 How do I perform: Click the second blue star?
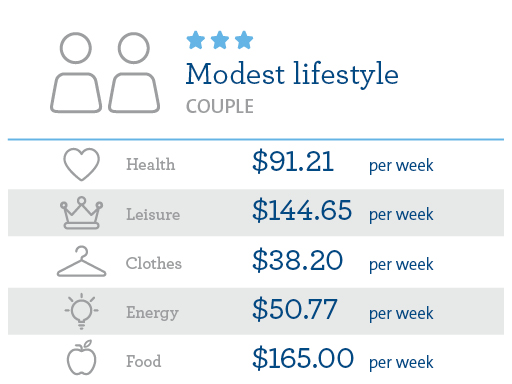[220, 40]
